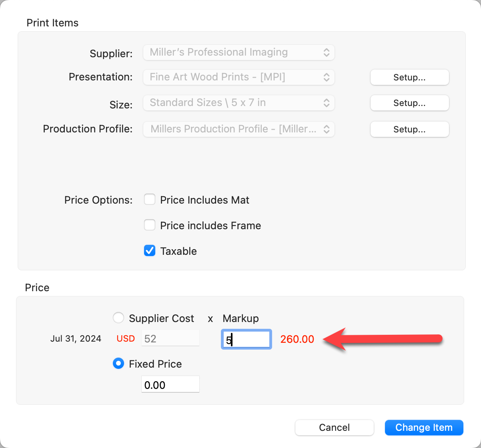481x448 pixels.
Task: Open the Production Profile dropdown
Action: (238, 129)
